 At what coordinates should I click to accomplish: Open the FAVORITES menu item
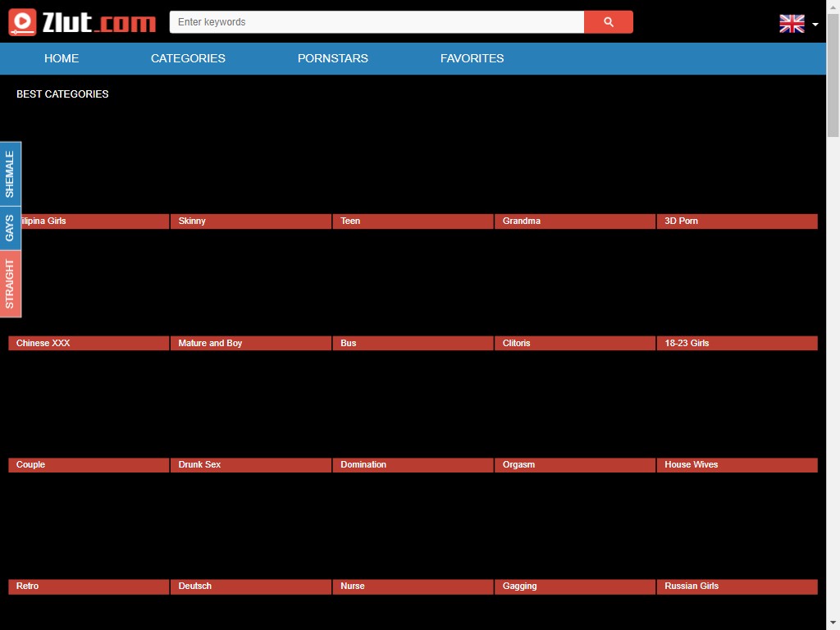point(472,58)
